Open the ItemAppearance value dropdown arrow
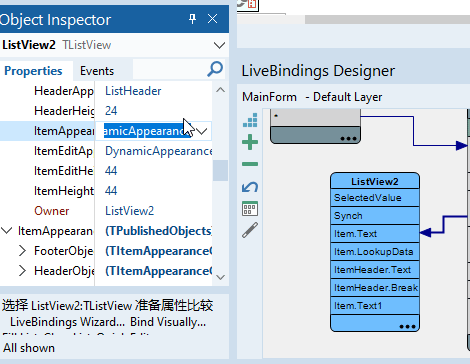Viewport: 470px width, 364px height. pos(202,131)
